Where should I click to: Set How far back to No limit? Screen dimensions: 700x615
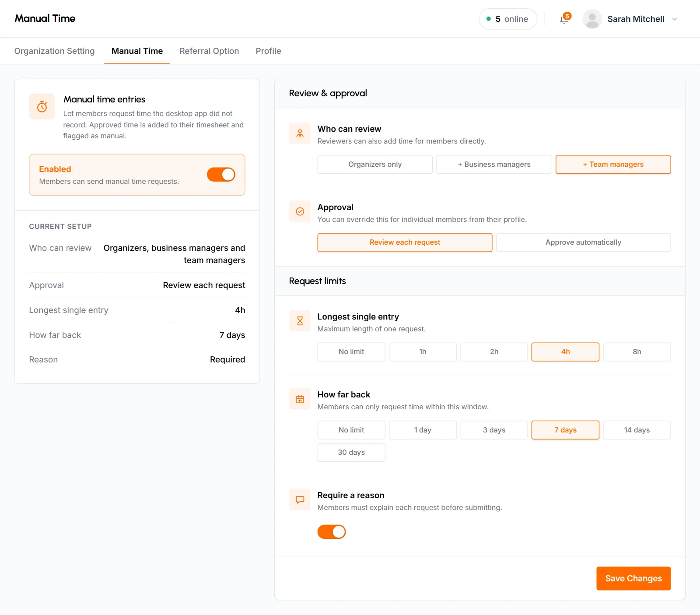coord(351,430)
